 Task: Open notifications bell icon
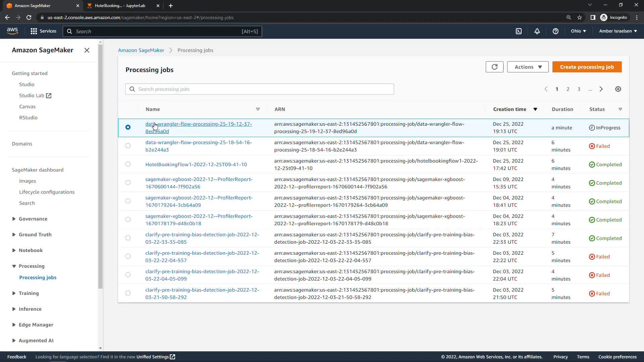(537, 31)
